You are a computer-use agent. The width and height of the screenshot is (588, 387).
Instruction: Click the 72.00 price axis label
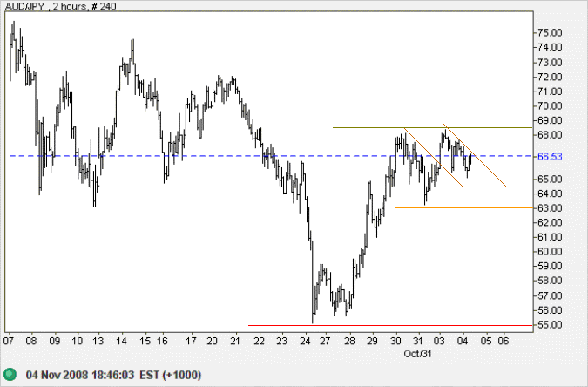tap(550, 77)
